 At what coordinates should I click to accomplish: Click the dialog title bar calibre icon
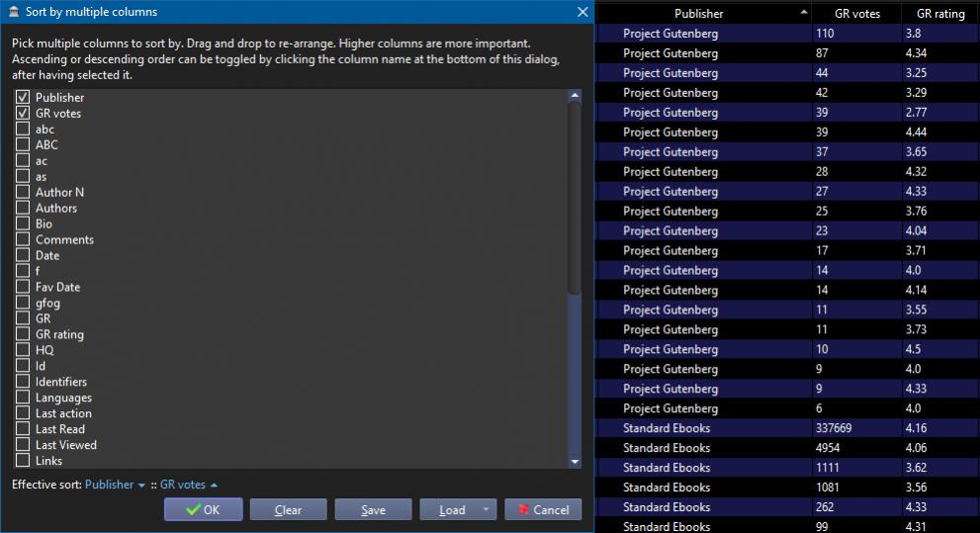coord(14,11)
